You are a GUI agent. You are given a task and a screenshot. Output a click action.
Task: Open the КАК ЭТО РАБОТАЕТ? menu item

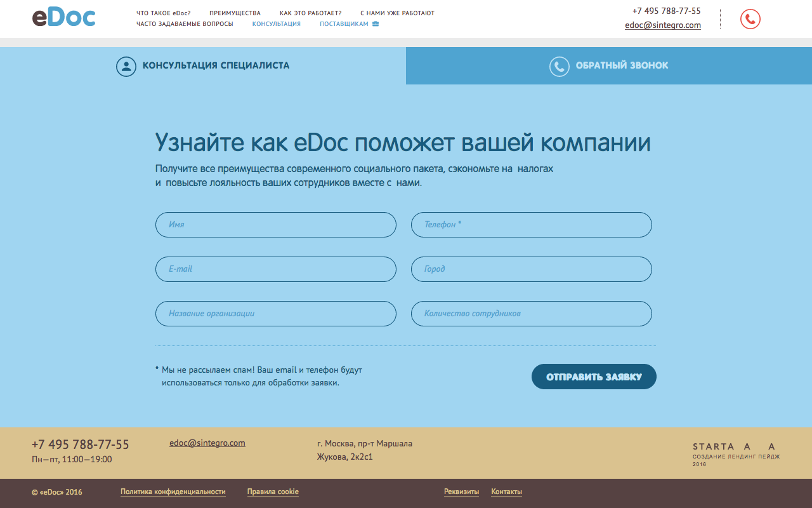point(311,13)
